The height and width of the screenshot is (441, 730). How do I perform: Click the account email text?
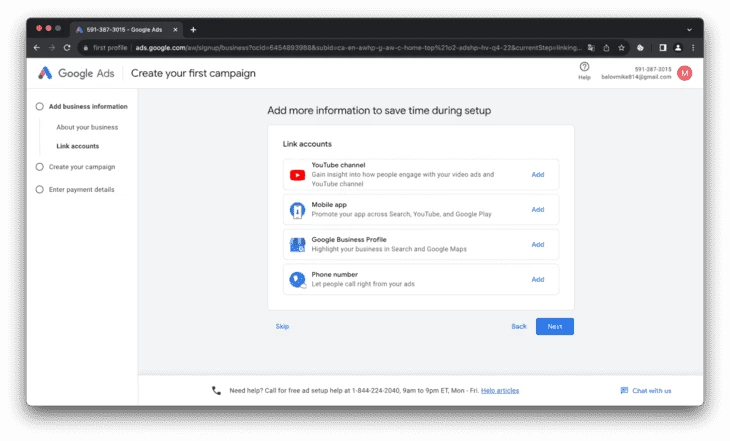pos(636,77)
